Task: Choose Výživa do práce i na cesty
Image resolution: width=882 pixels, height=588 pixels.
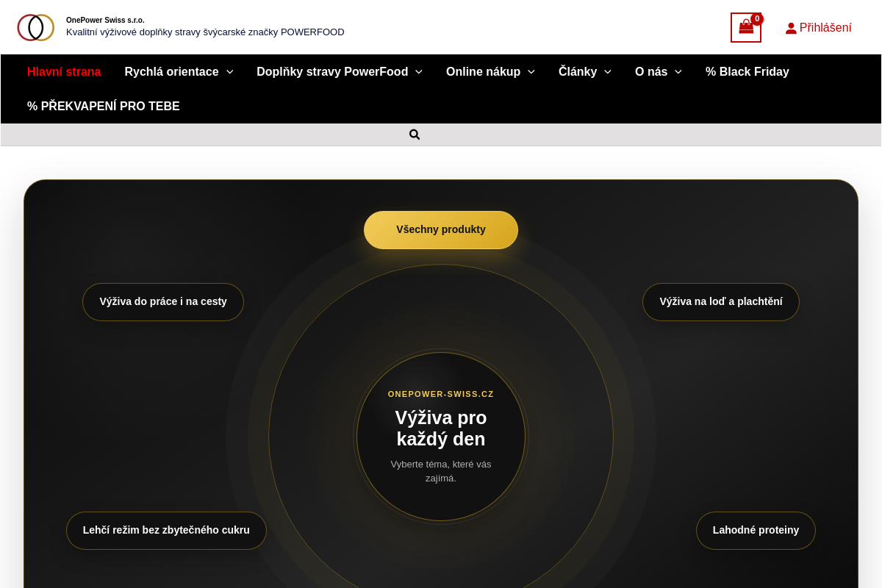Action: [x=163, y=302]
